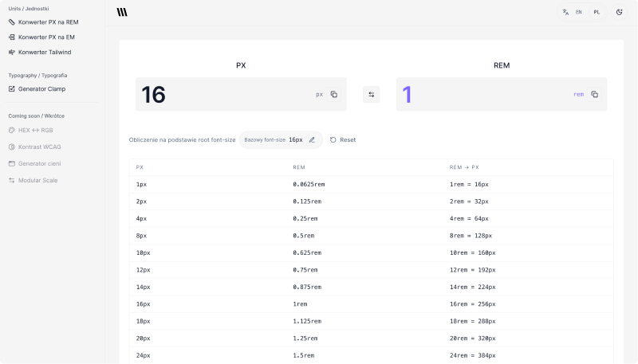Open Generator Clamp
The image size is (638, 364).
(37, 89)
